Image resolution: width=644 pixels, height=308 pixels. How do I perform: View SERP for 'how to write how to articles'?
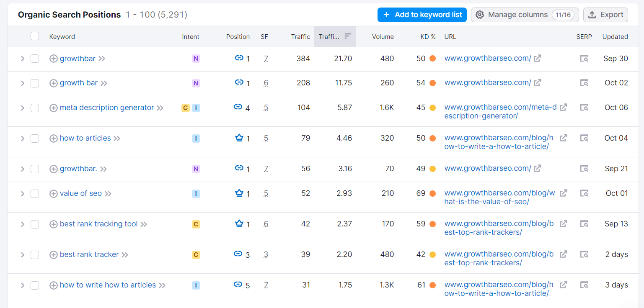(584, 285)
